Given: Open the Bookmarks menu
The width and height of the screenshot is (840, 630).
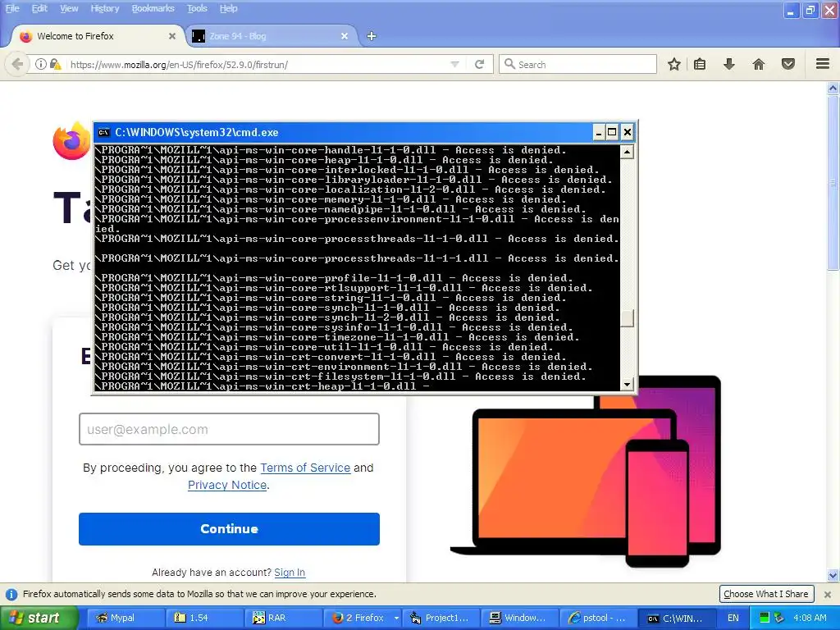Looking at the screenshot, I should click(153, 8).
